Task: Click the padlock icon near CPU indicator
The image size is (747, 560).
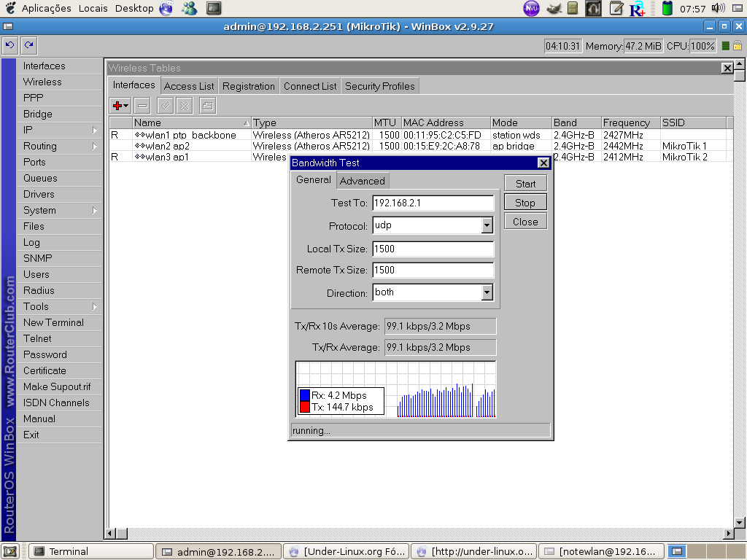Action: point(738,46)
